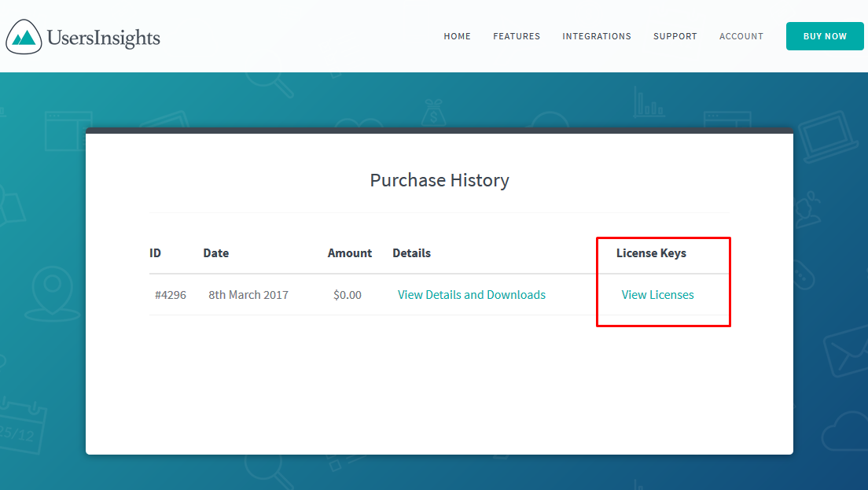Open the Account menu item
The height and width of the screenshot is (490, 868).
741,36
